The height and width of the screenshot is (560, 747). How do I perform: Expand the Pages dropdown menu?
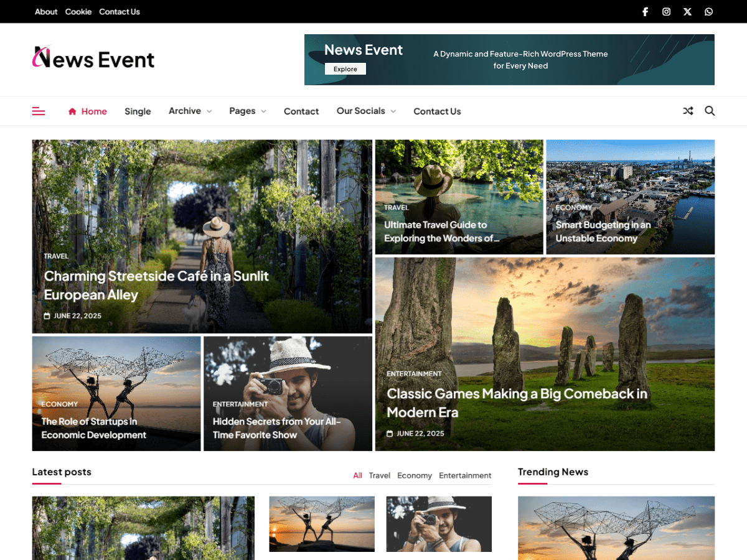(247, 111)
